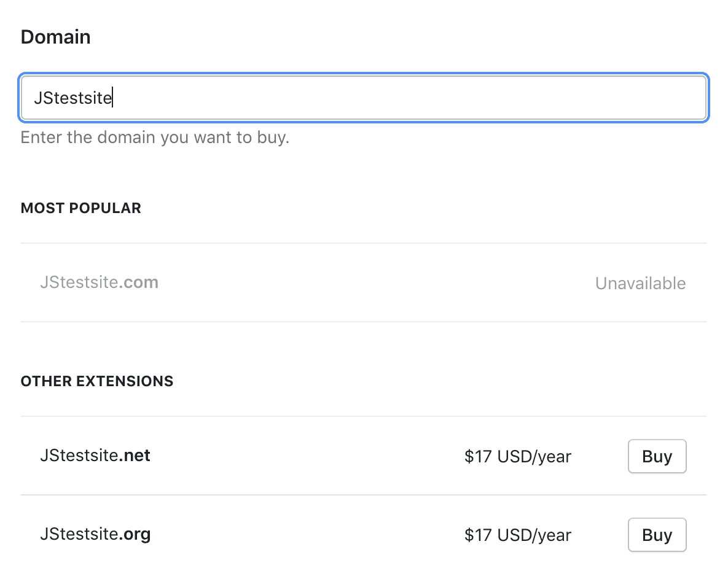Click the Unavailable status label
This screenshot has height=571, width=728.
[x=640, y=284]
